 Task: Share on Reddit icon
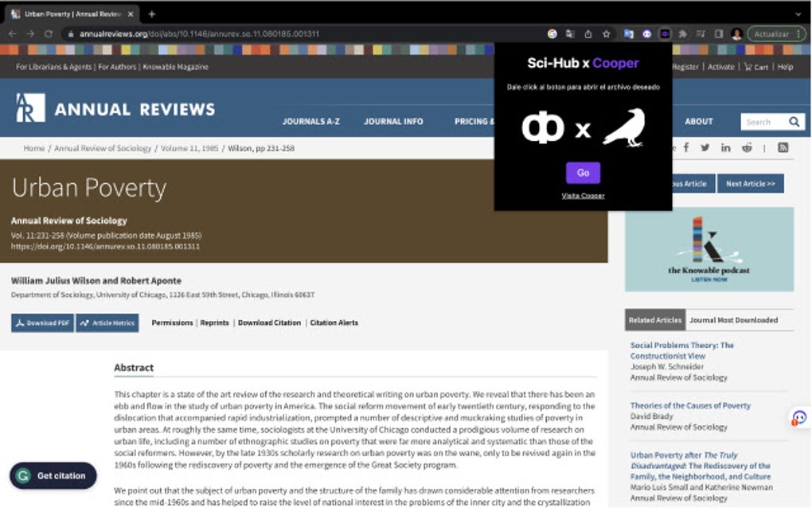tap(746, 147)
